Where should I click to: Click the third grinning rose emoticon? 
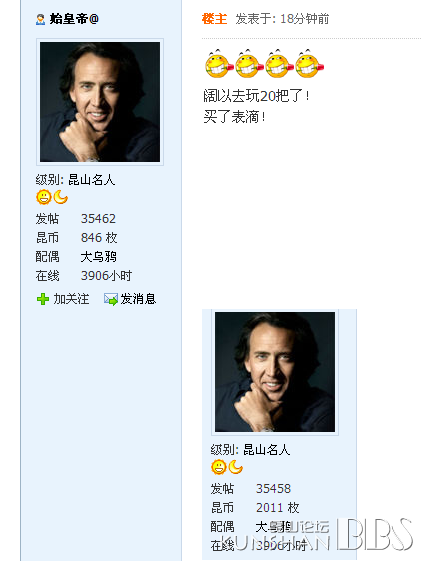point(279,64)
